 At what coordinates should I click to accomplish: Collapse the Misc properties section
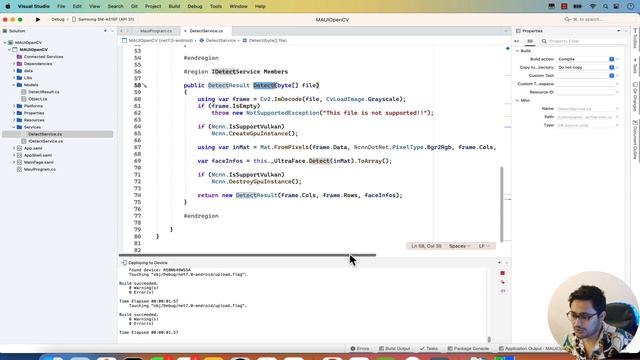[x=518, y=100]
